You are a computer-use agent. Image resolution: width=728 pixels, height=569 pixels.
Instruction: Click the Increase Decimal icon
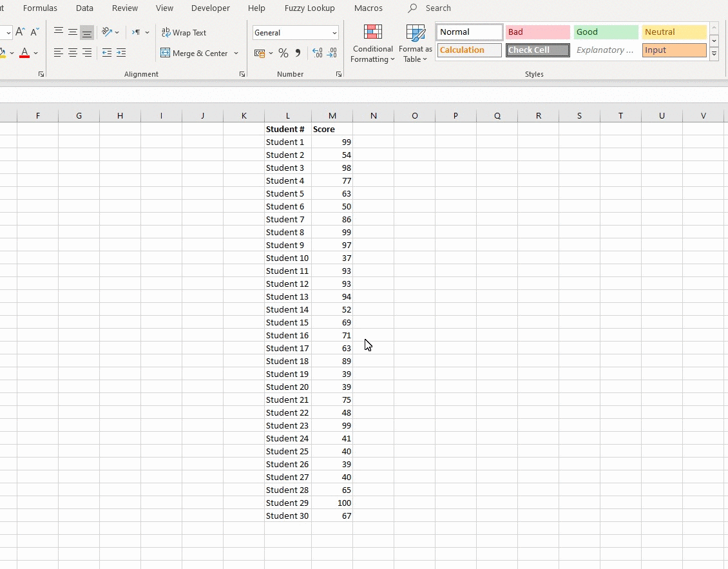317,53
